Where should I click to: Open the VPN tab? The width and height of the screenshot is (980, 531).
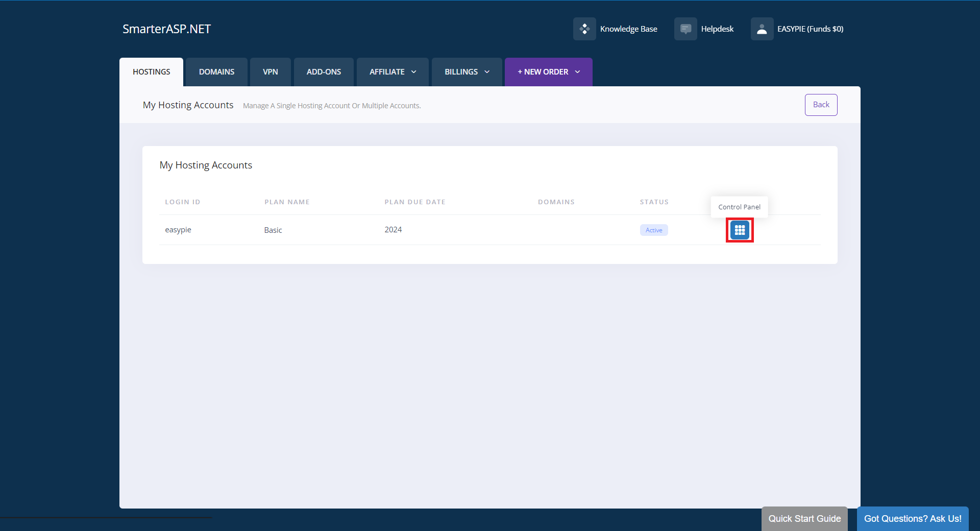tap(270, 71)
